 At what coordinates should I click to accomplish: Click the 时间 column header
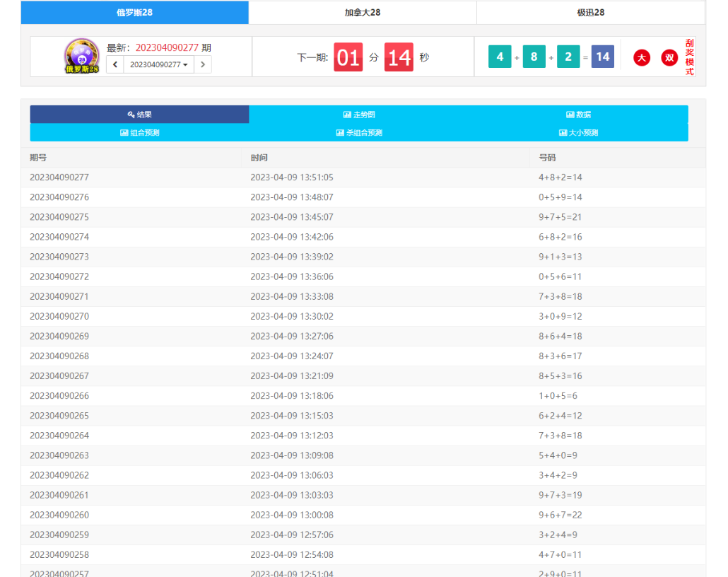click(x=259, y=158)
